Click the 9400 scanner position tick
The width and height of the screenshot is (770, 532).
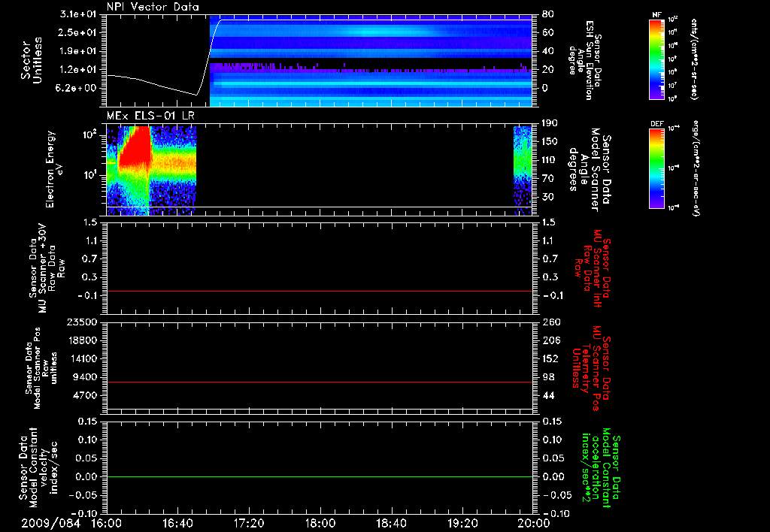tap(84, 377)
